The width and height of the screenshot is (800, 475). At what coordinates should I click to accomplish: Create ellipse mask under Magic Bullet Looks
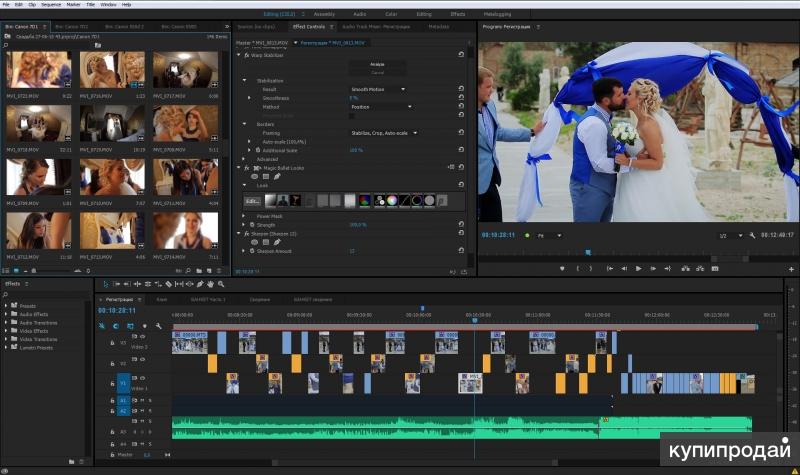(x=255, y=177)
